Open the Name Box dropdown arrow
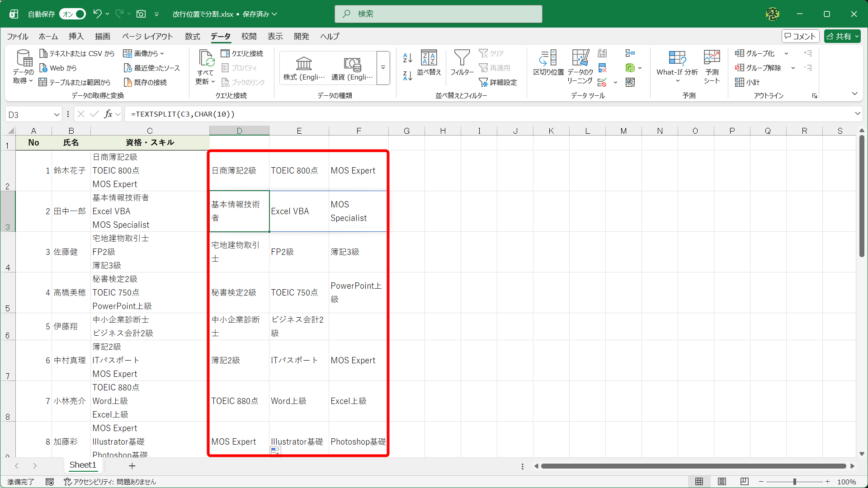Image resolution: width=868 pixels, height=488 pixels. [x=56, y=114]
